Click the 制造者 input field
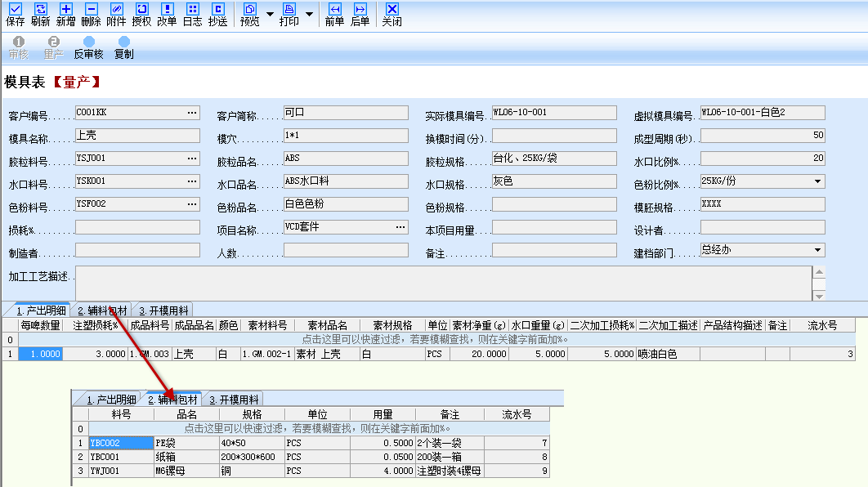 click(x=138, y=250)
